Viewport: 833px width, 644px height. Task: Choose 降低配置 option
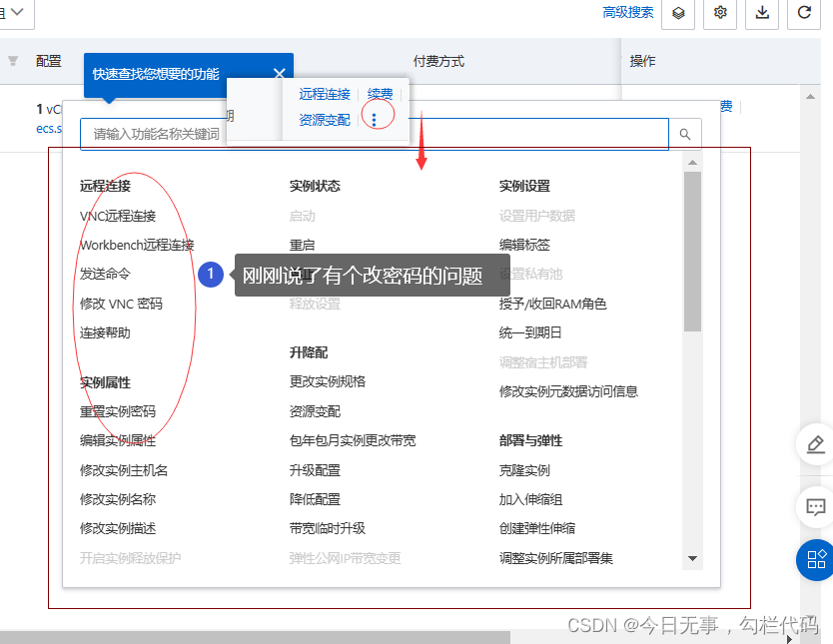[x=315, y=499]
